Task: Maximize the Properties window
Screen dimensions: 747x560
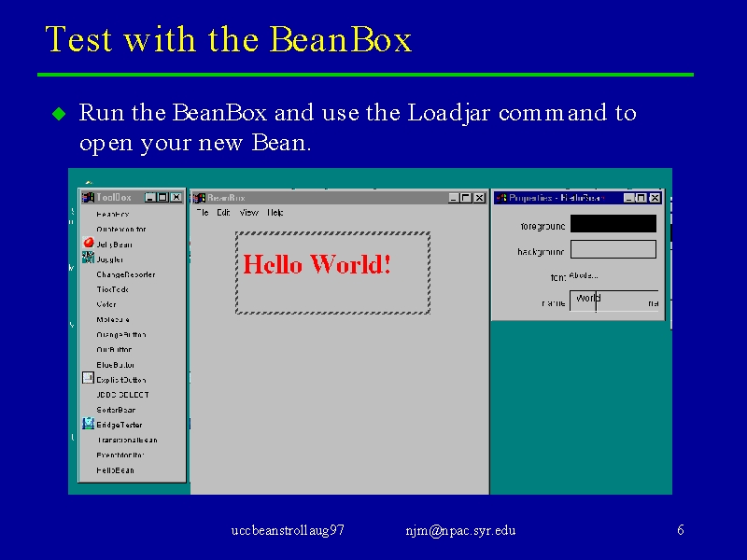Action: [641, 198]
